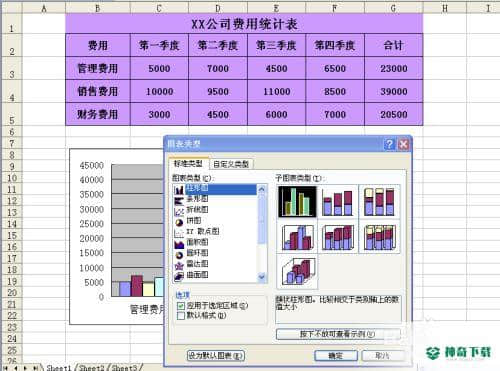Select the clustered column sub-chart thumbnail
500x371 pixels.
click(297, 201)
